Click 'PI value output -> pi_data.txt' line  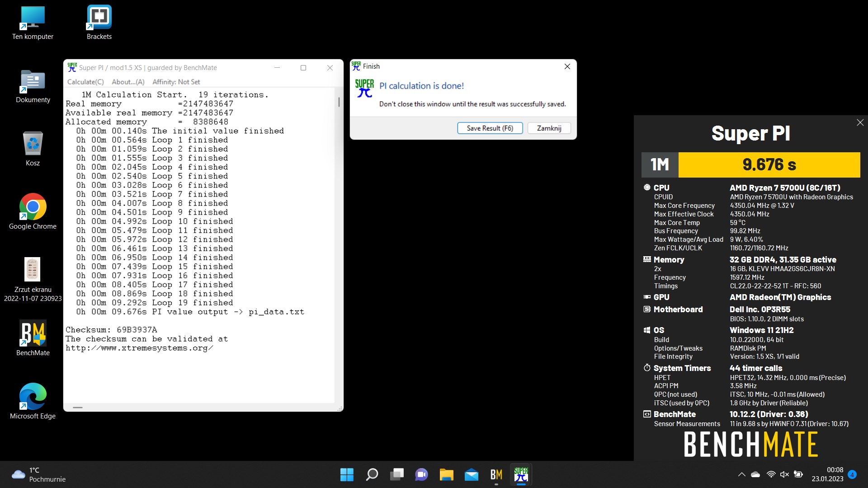tap(190, 312)
